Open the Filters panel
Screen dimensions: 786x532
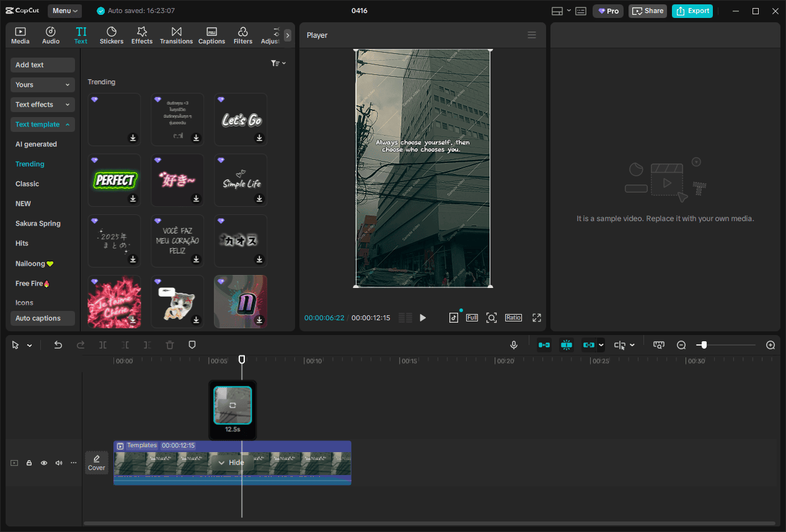[242, 35]
